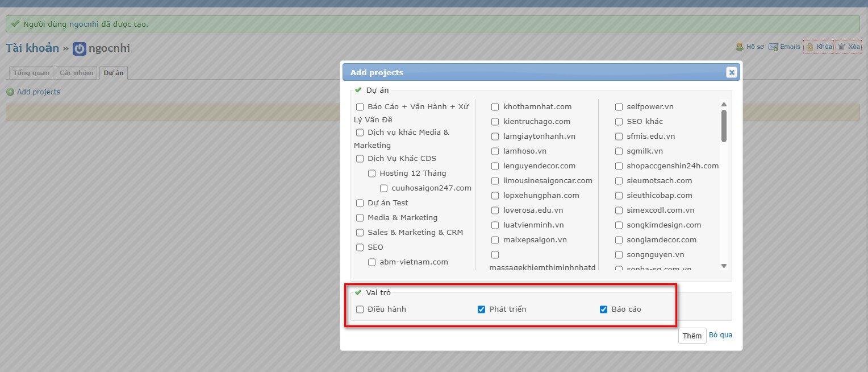Check the Dự án Test project

[x=360, y=203]
